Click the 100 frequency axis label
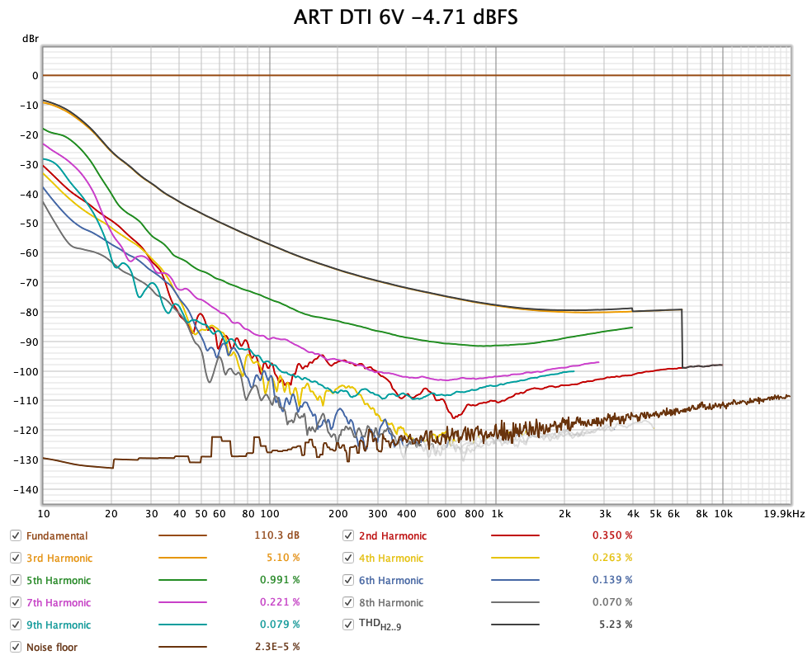Image resolution: width=812 pixels, height=660 pixels. coord(270,514)
